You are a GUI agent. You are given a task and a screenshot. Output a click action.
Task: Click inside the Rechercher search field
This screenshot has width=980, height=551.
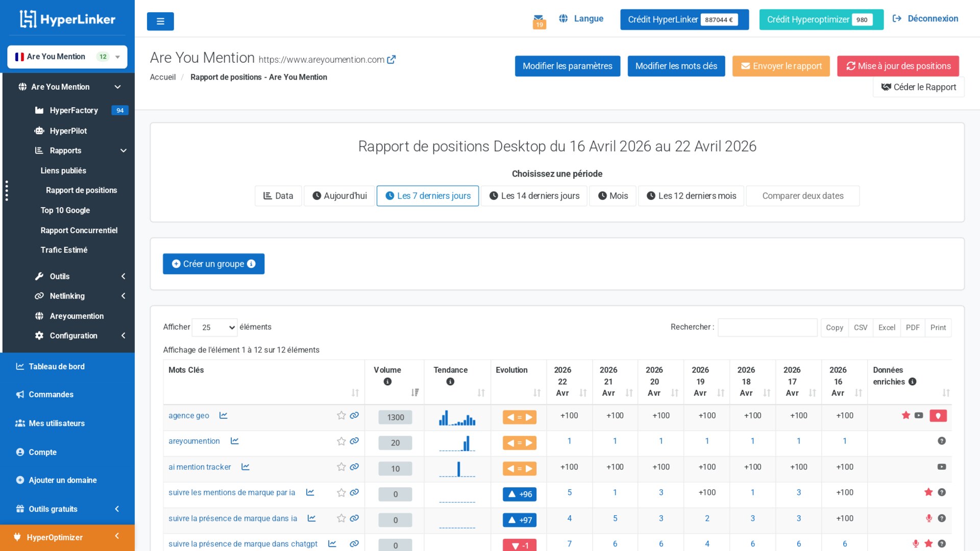click(767, 327)
